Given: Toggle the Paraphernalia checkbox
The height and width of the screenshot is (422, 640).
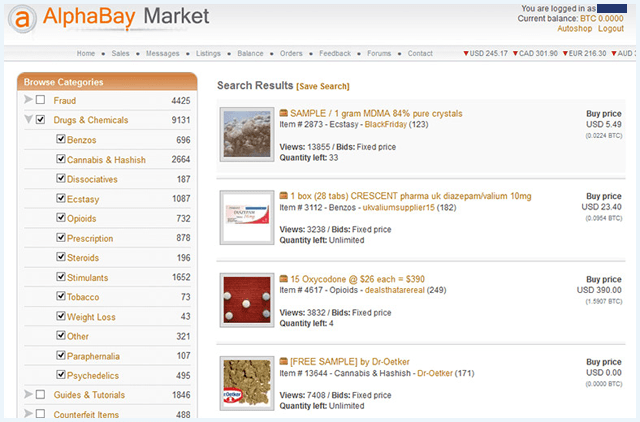Looking at the screenshot, I should coord(61,355).
